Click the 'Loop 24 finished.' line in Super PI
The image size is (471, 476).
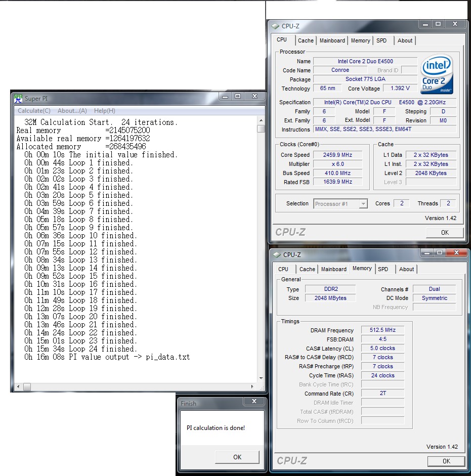(x=81, y=349)
